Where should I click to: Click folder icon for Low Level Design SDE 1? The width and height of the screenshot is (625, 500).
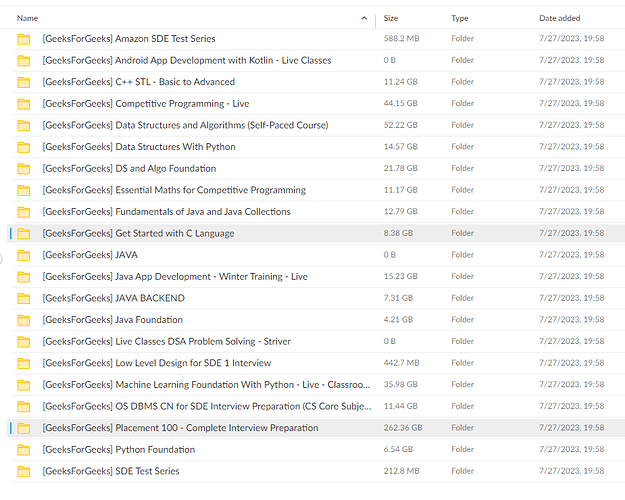(x=24, y=363)
